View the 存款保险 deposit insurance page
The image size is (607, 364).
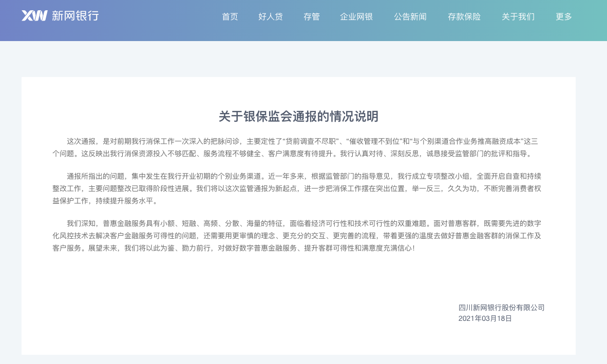tap(464, 16)
